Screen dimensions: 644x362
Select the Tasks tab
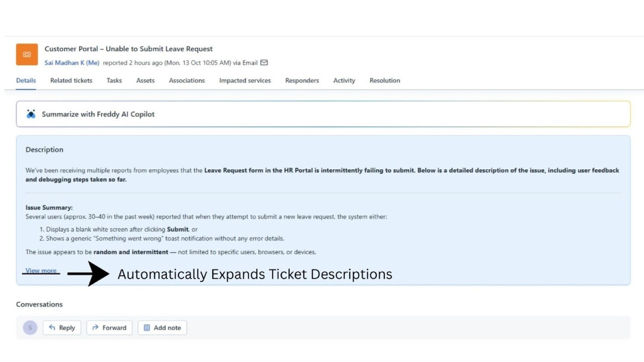pyautogui.click(x=114, y=80)
